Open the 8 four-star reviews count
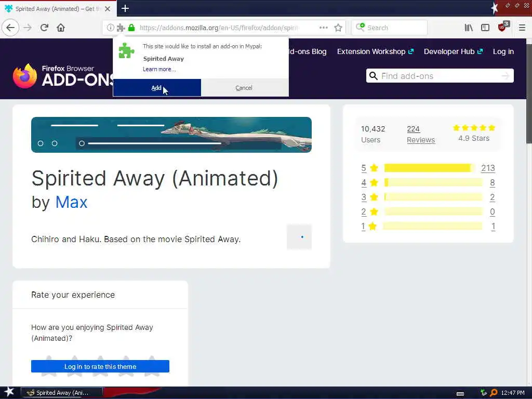 click(x=493, y=182)
